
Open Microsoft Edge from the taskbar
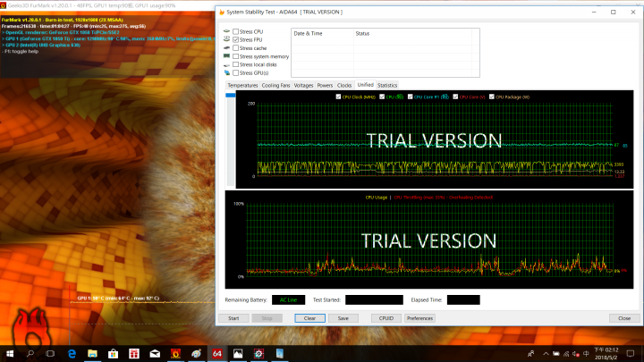72,353
